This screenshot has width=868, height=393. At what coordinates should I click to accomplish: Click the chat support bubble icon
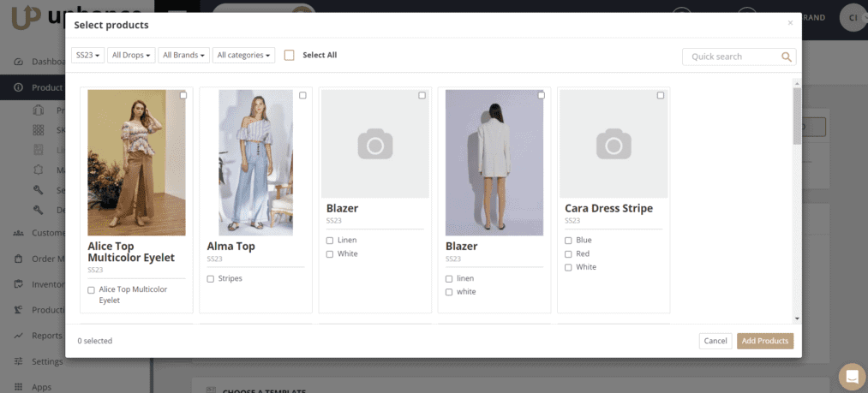[x=851, y=376]
